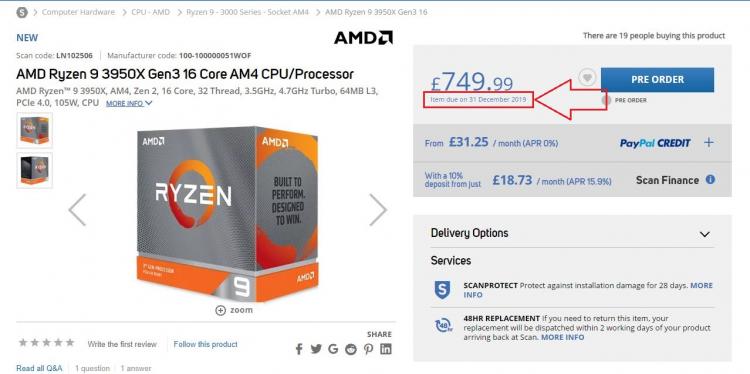The image size is (750, 374).
Task: Open Follow this product link
Action: [205, 344]
